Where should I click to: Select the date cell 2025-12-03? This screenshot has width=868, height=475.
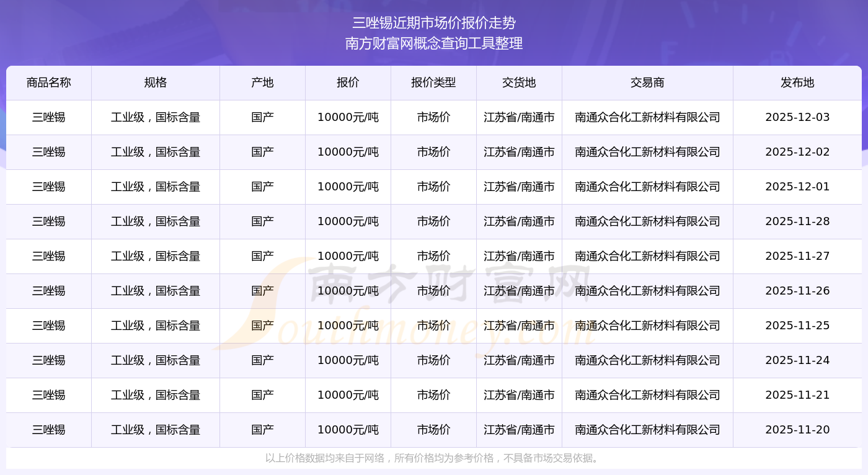click(x=797, y=117)
